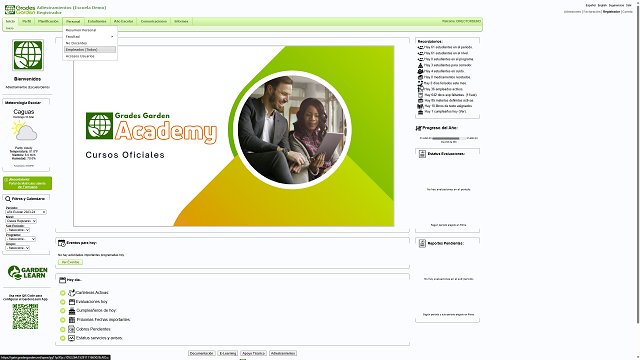The width and height of the screenshot is (640, 360).
Task: Click the Cumpleañeros de hoy cake icon
Action: (x=71, y=311)
